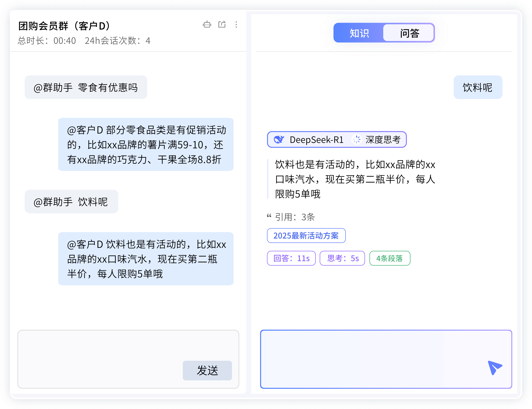Toggle the 深度思考 mode label
The image size is (532, 409).
tap(383, 139)
